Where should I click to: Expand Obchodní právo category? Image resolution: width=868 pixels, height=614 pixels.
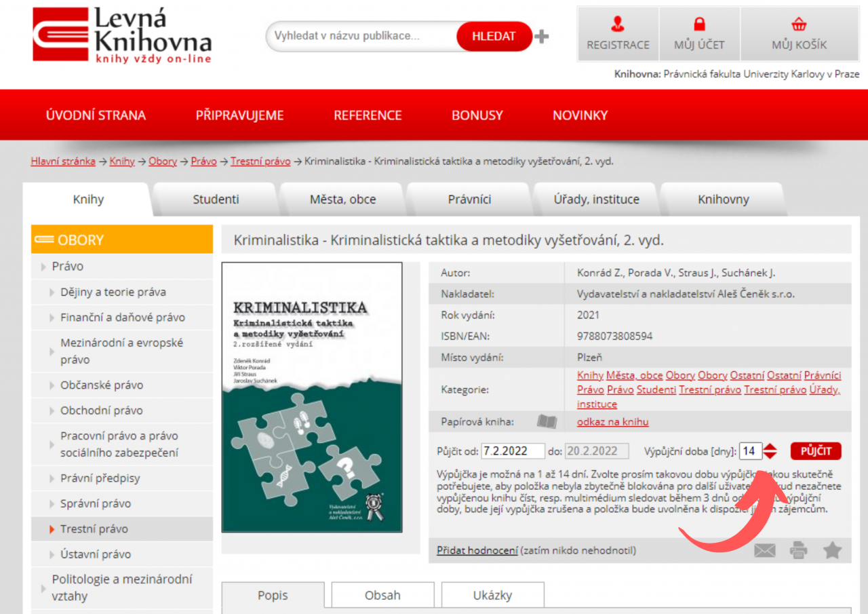[x=122, y=410]
